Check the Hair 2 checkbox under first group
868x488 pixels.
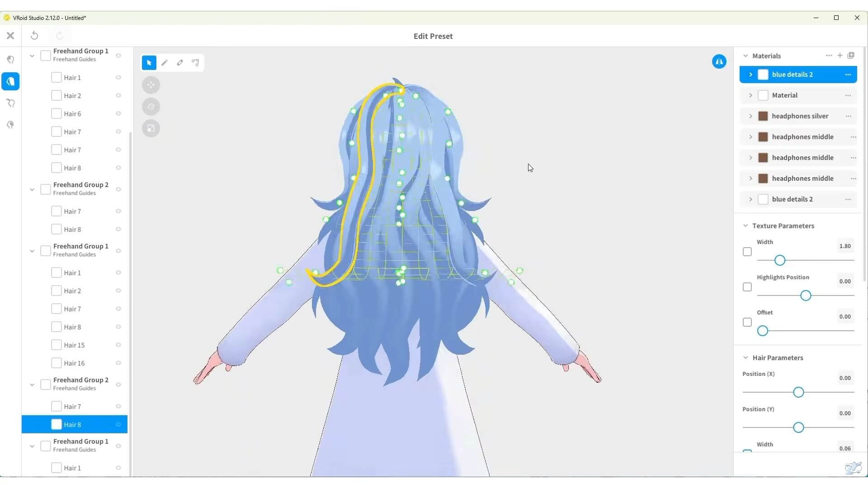(x=57, y=96)
